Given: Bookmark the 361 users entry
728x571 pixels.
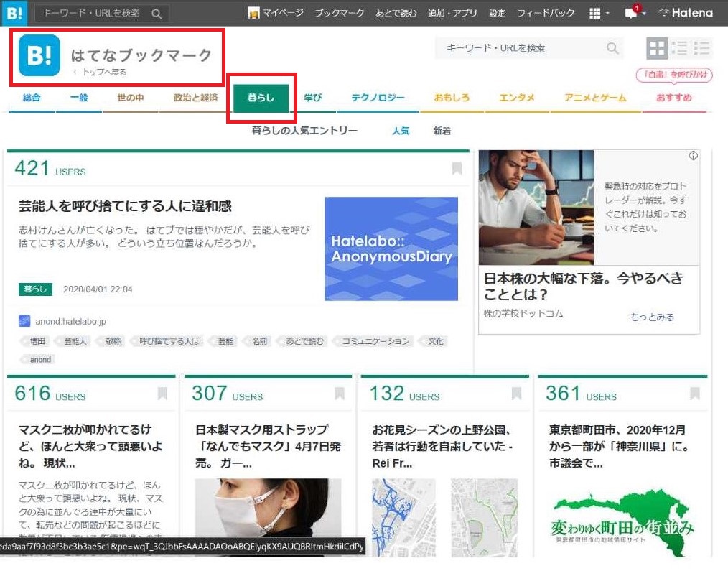Looking at the screenshot, I should (694, 394).
